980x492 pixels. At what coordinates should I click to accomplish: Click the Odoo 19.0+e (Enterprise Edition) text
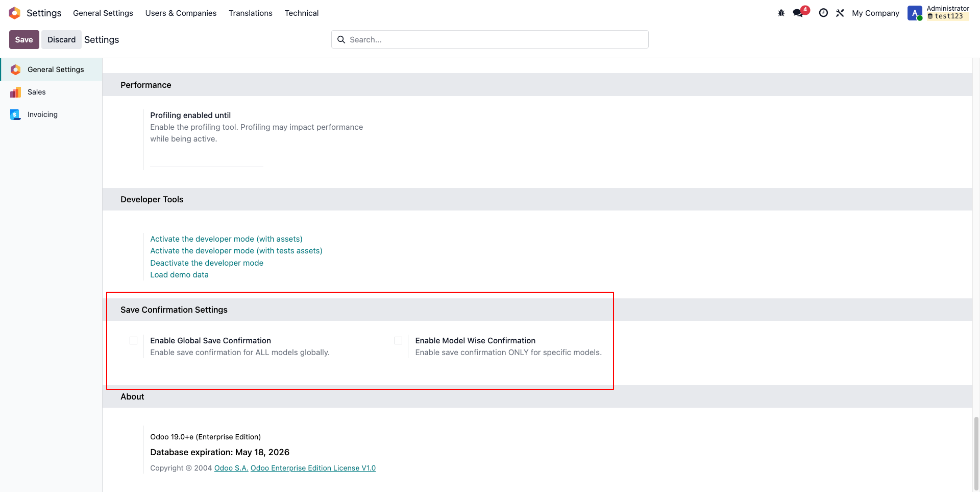coord(205,437)
